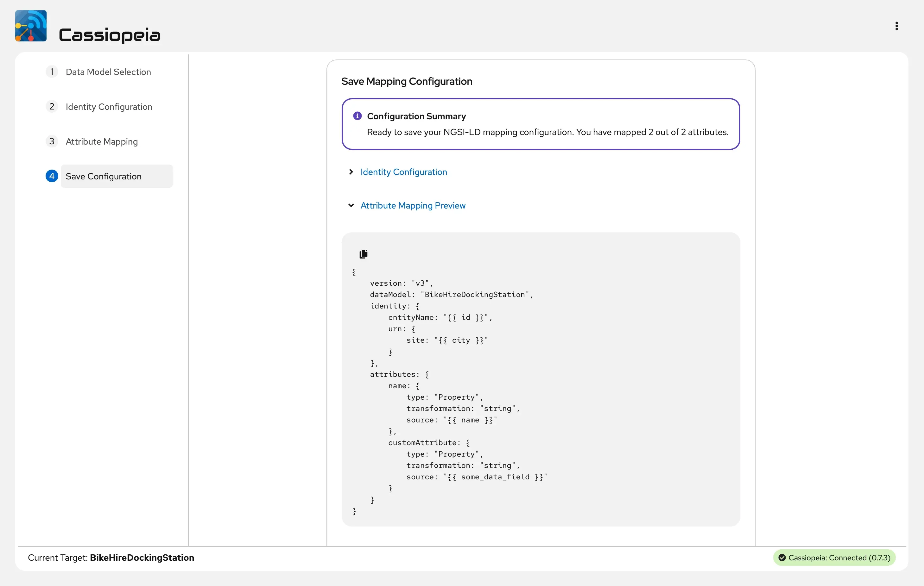924x586 pixels.
Task: Collapse the Attribute Mapping Preview chevron
Action: coord(351,206)
